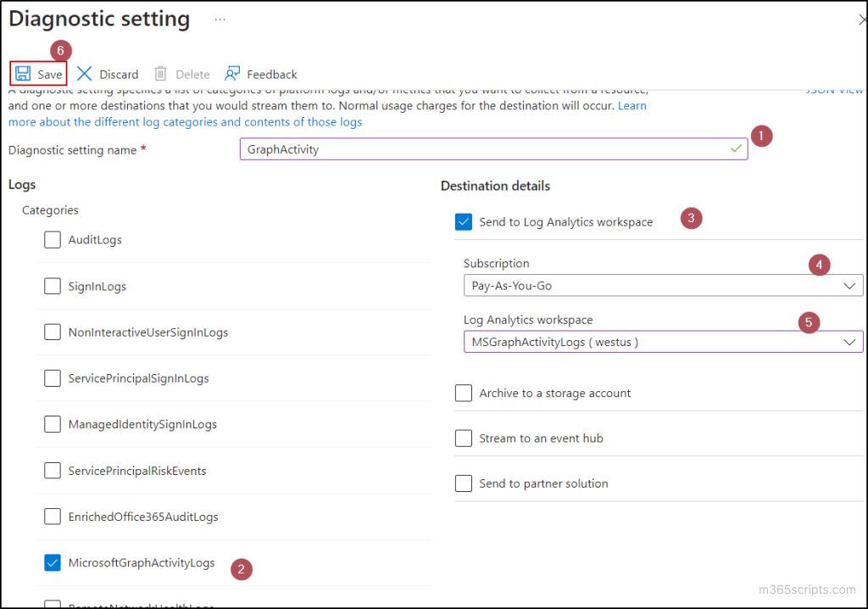Viewport: 868px width, 609px height.
Task: Check the SignInLogs category
Action: pos(53,286)
